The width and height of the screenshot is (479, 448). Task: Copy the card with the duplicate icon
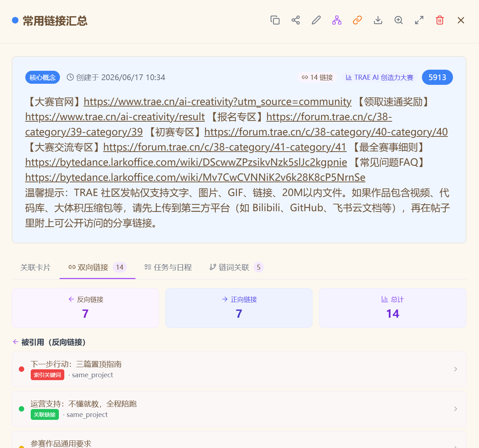tap(275, 20)
